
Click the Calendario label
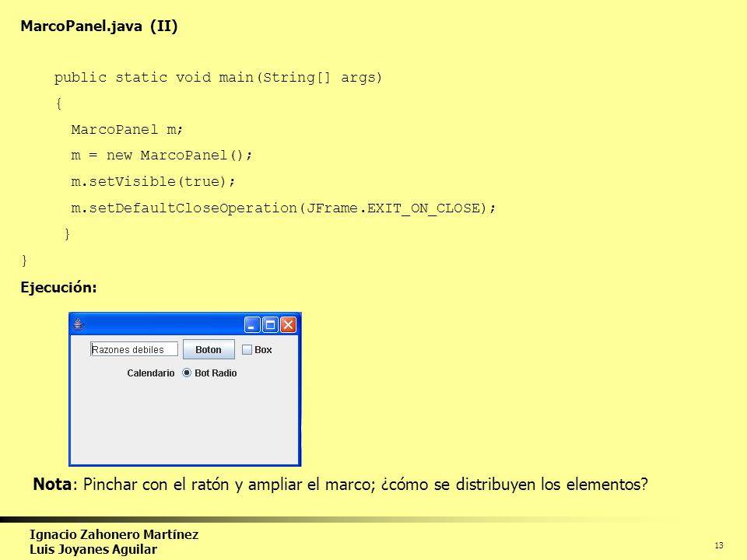click(x=150, y=373)
